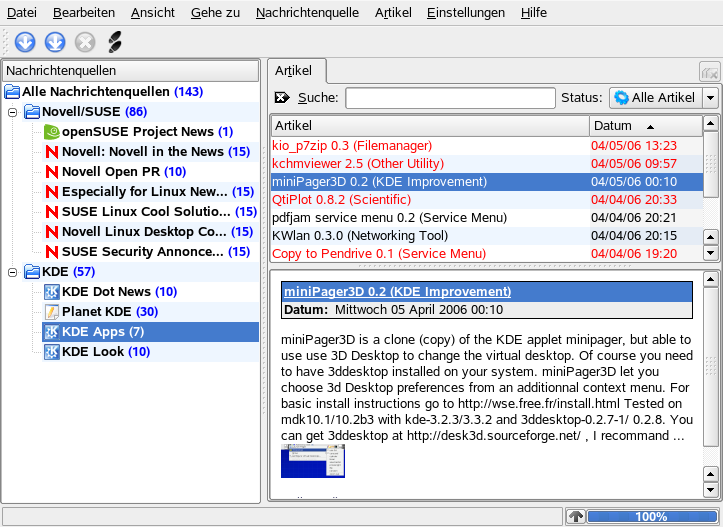Click the Planet KDE feed icon
723x527 pixels.
tap(52, 312)
